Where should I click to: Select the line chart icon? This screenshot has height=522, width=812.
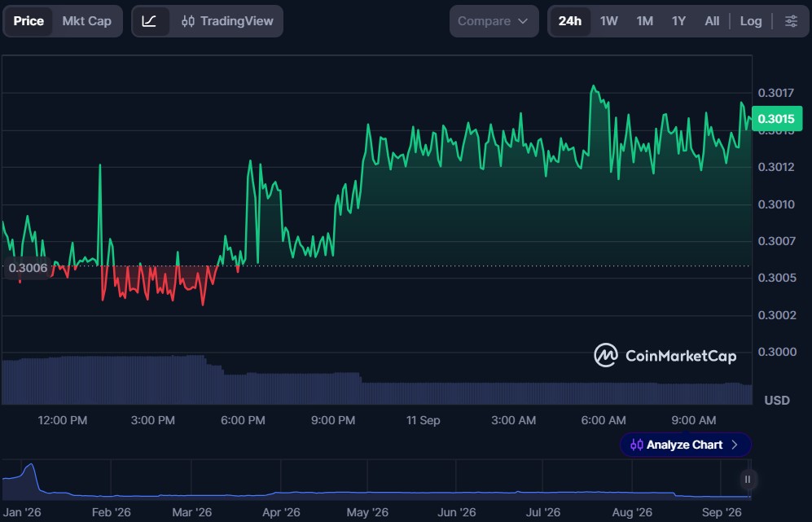149,21
